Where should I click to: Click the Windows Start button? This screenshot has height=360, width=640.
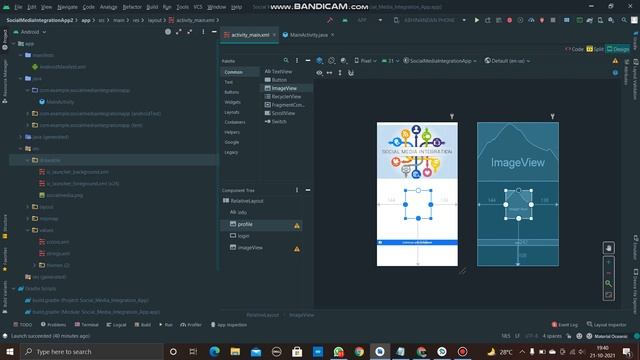point(10,351)
